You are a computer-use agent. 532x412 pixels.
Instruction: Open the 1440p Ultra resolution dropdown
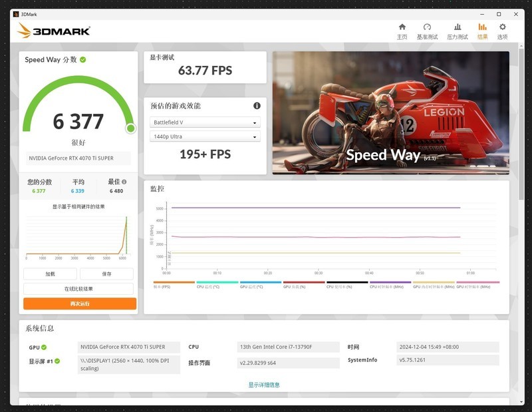(205, 136)
